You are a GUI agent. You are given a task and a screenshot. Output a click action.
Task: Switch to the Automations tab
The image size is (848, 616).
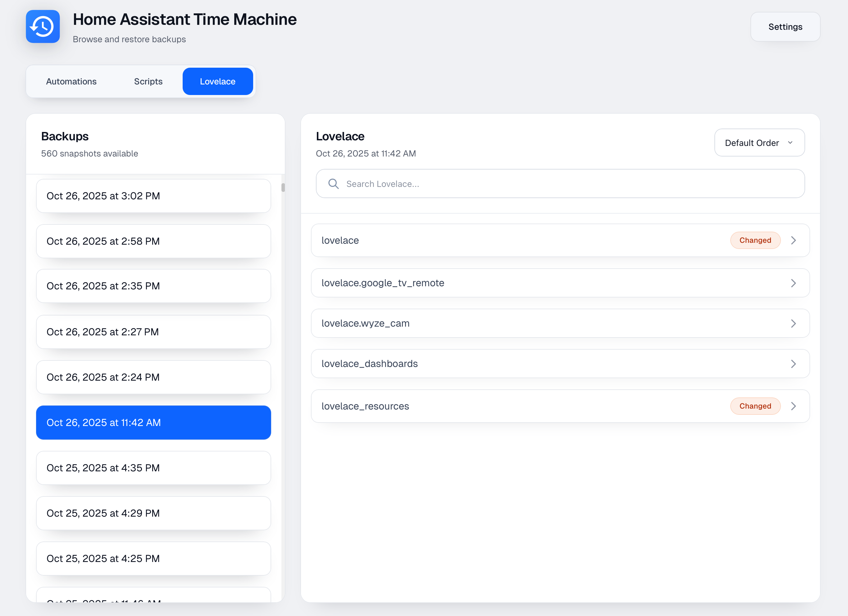coord(71,81)
